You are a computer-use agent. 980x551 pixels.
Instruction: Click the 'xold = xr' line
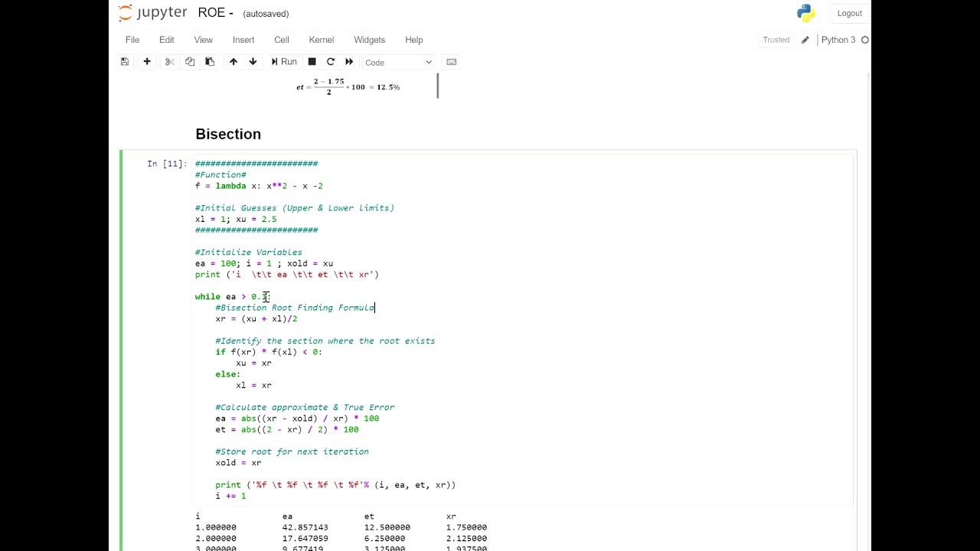pos(238,462)
